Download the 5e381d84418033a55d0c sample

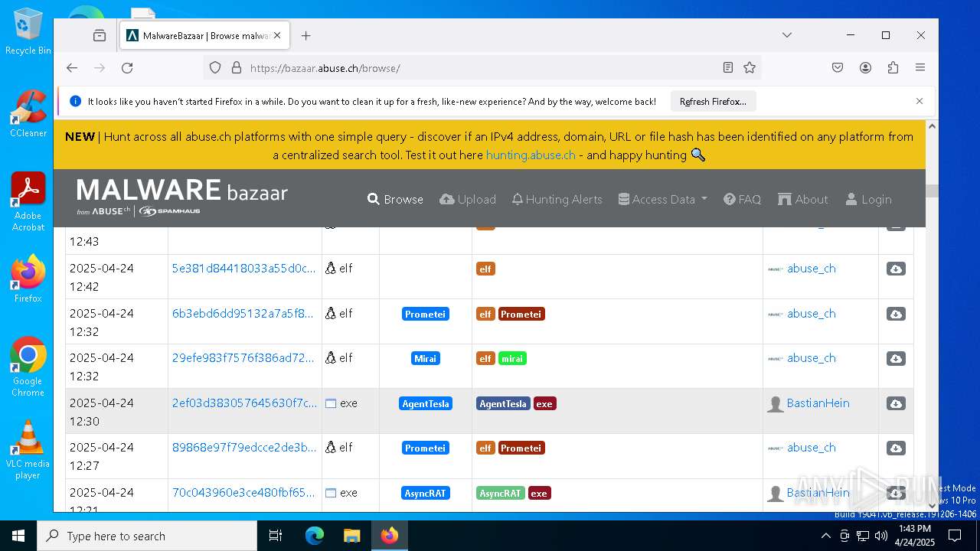[x=896, y=269]
